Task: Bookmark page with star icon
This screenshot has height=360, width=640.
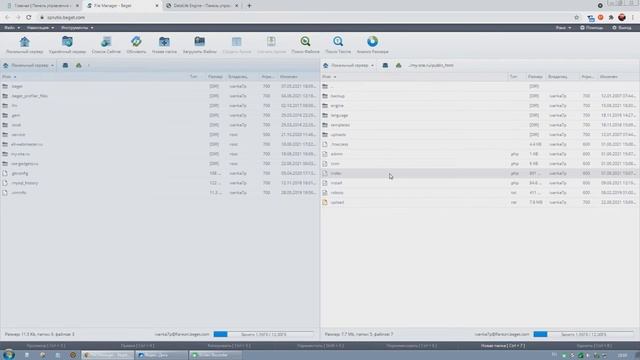Action: [x=576, y=18]
